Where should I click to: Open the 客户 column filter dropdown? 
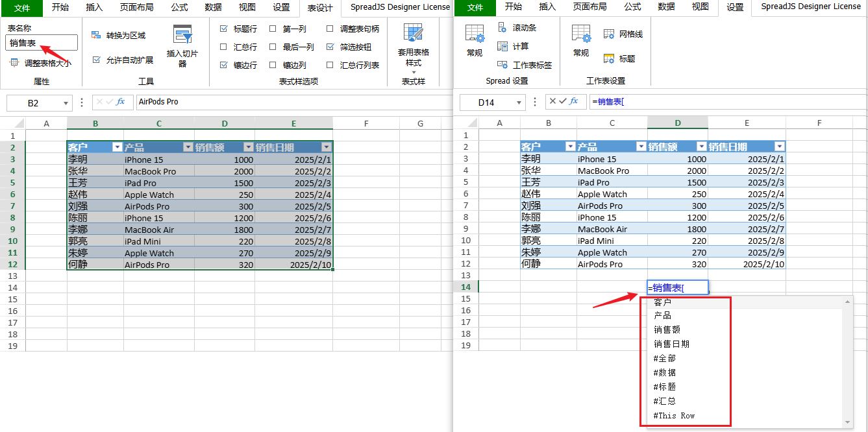tap(116, 147)
